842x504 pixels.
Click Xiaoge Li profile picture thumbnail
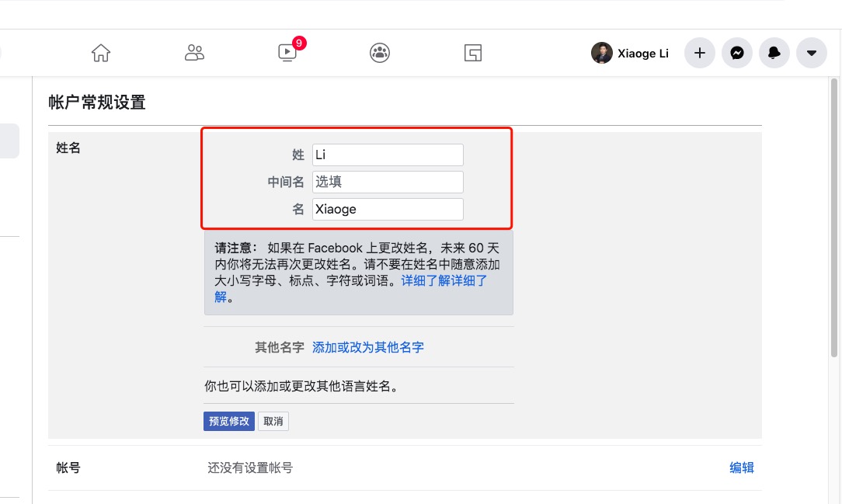(601, 53)
